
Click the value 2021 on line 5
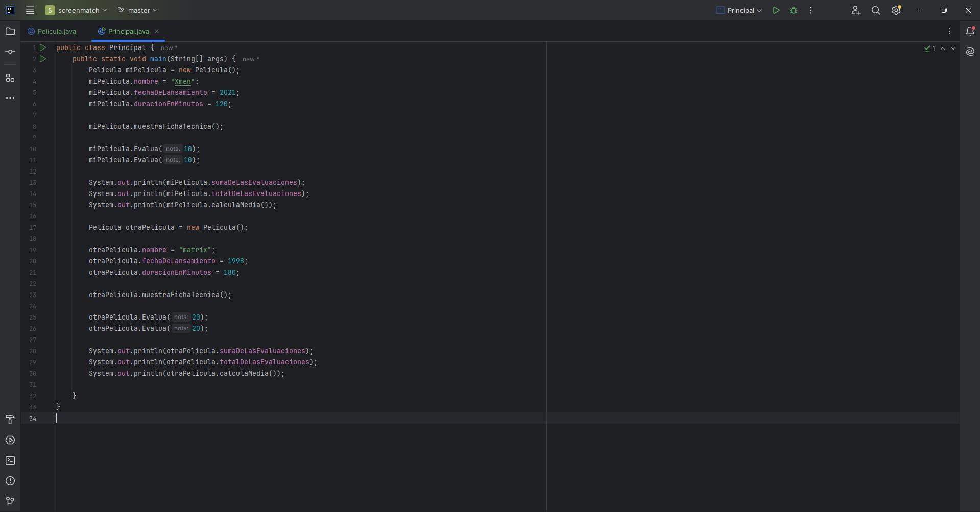(228, 92)
